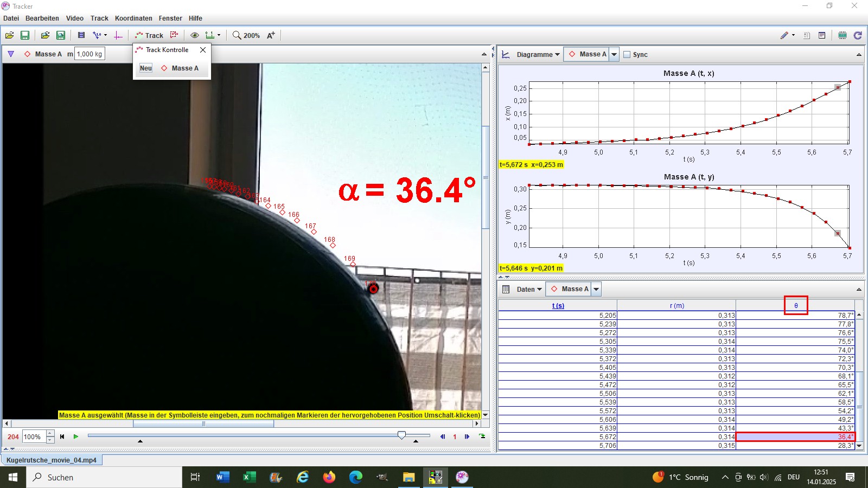Open Masse A dropdown in data panel
This screenshot has width=868, height=488.
596,289
